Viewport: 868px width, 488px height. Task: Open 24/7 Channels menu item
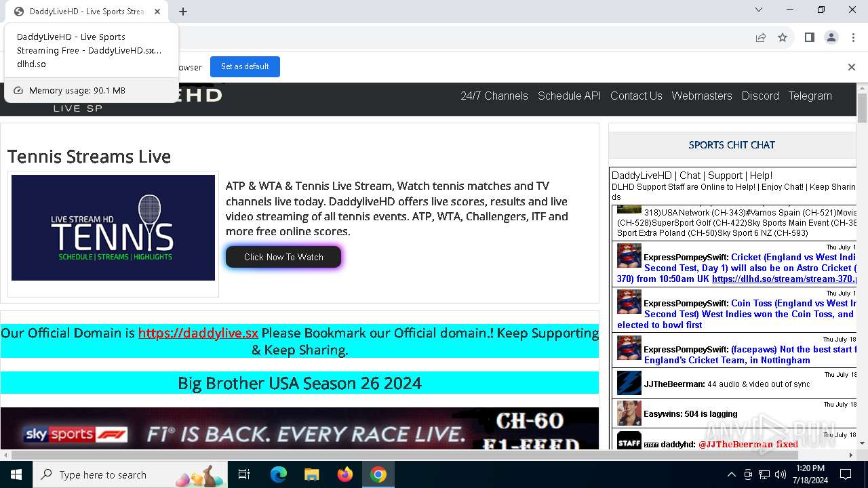pos(494,96)
